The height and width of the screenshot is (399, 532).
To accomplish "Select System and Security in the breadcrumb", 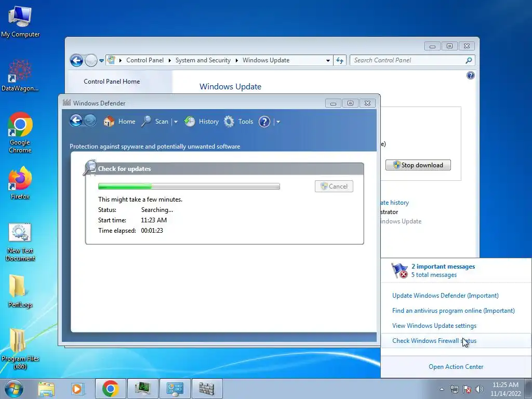I will click(x=203, y=60).
